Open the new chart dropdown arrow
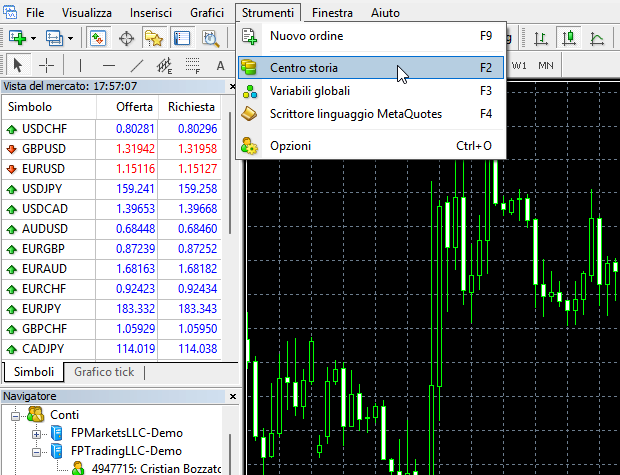Image resolution: width=620 pixels, height=475 pixels. tap(33, 39)
